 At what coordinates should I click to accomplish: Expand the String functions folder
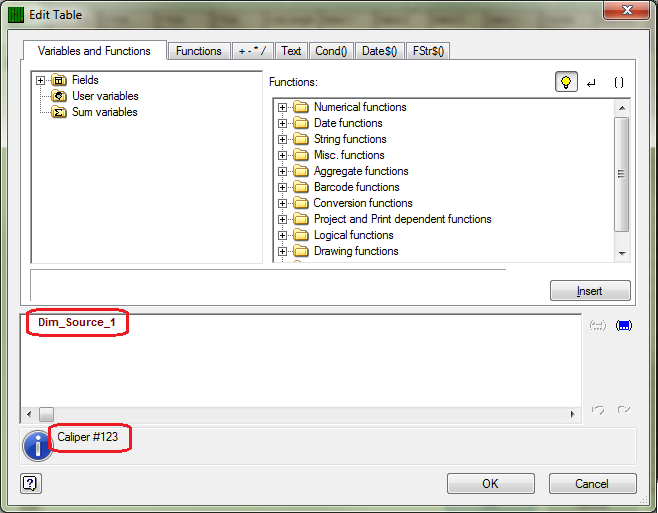click(x=282, y=139)
